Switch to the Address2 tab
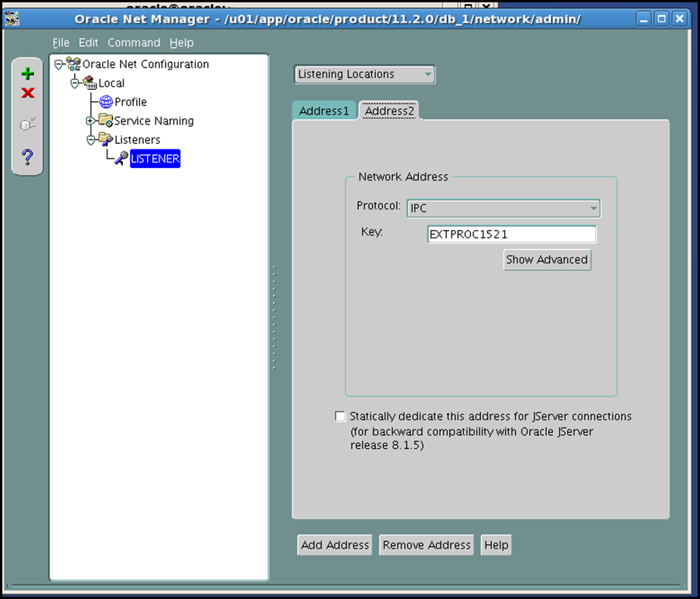Viewport: 700px width, 599px height. 389,111
